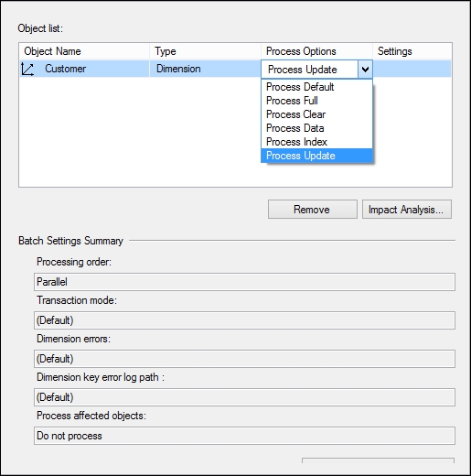
Task: Choose Process Full from the list
Action: [316, 101]
